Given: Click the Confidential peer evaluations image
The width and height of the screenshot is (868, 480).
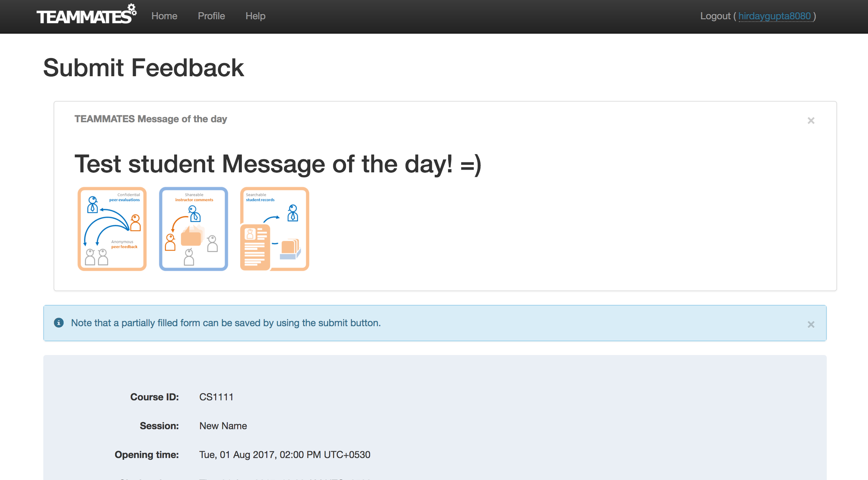Looking at the screenshot, I should pos(112,229).
